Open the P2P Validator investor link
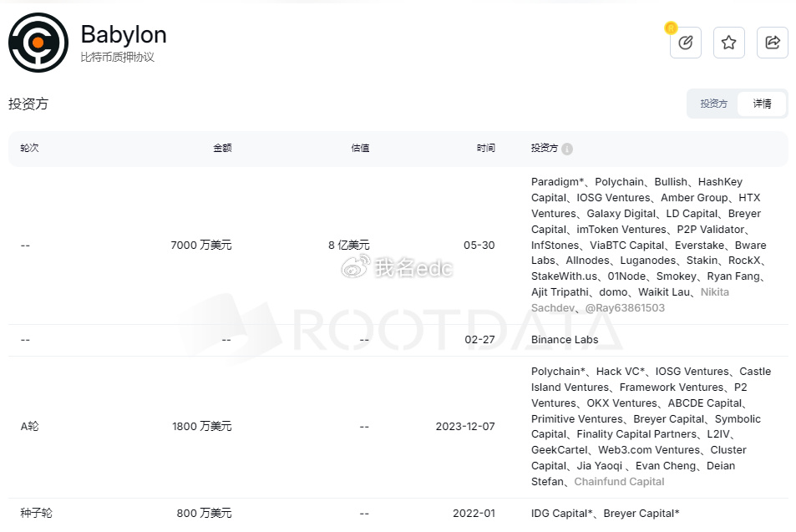Viewport: 796px width, 532px height. [710, 230]
